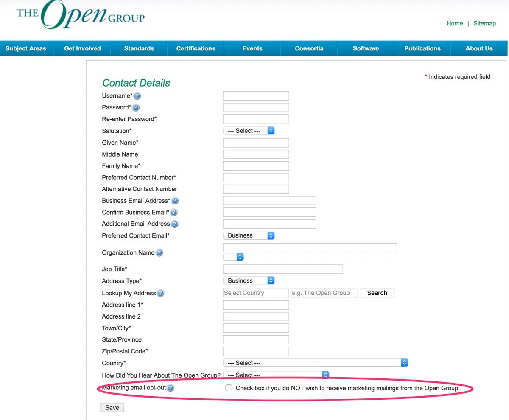Click the Sitemap link
The width and height of the screenshot is (509, 420).
(484, 23)
